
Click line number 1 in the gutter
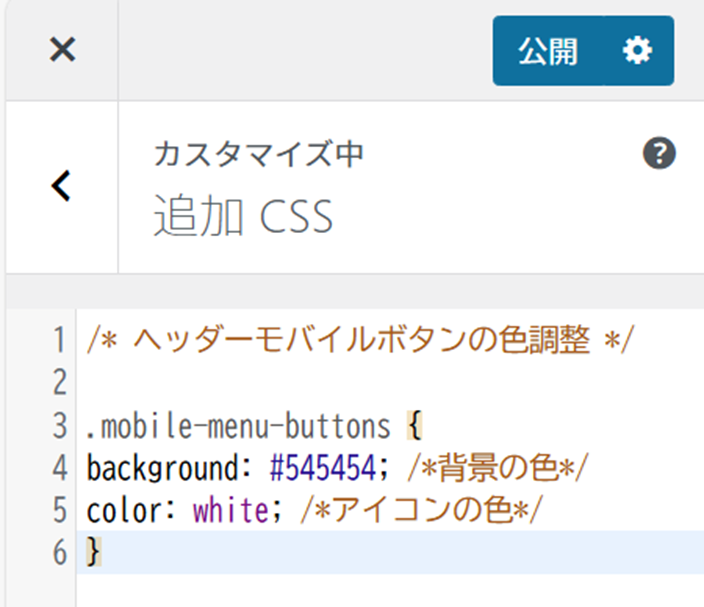(59, 340)
